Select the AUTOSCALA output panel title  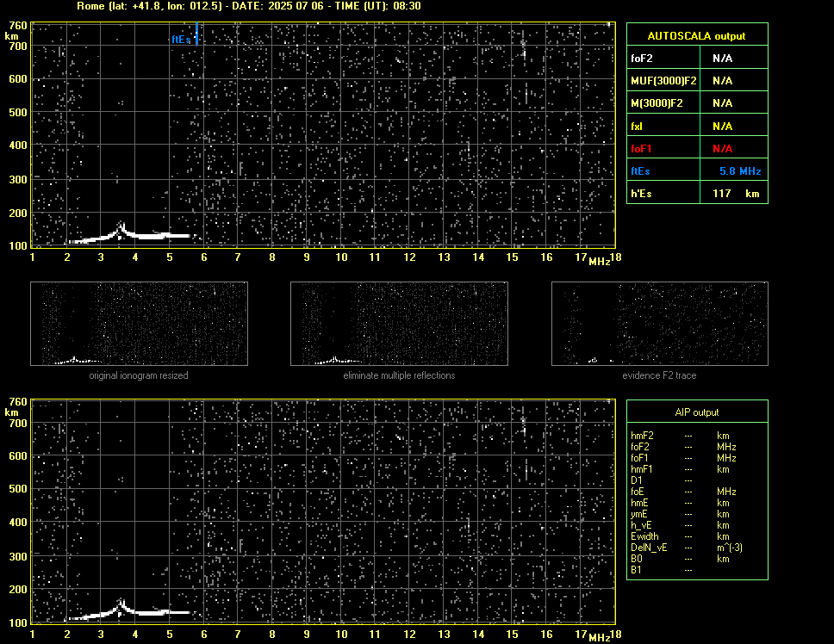(696, 36)
